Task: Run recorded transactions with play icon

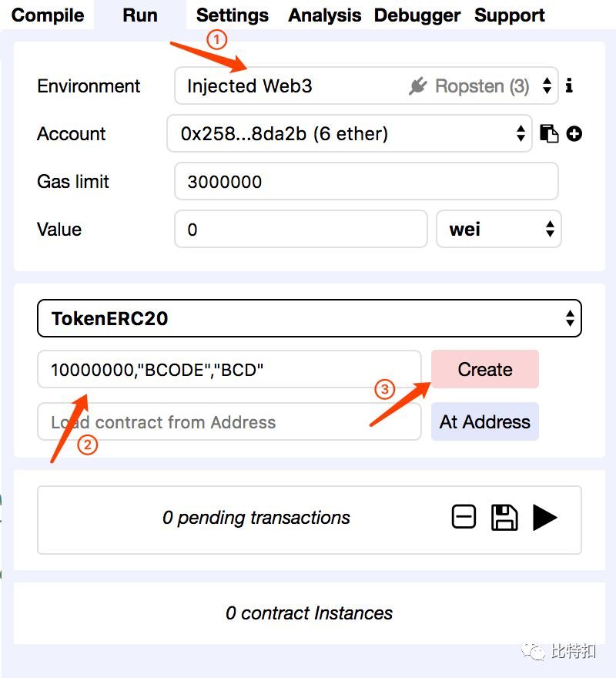Action: click(x=544, y=518)
